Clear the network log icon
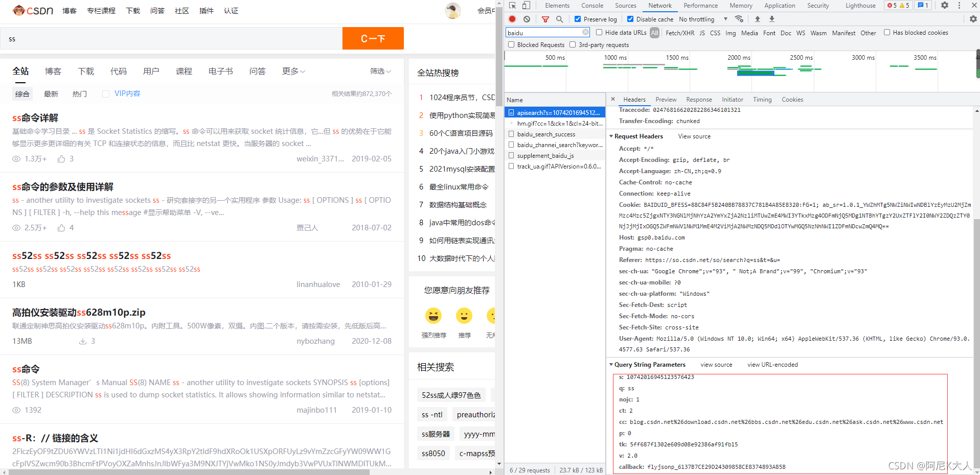980x475 pixels. coord(527,19)
